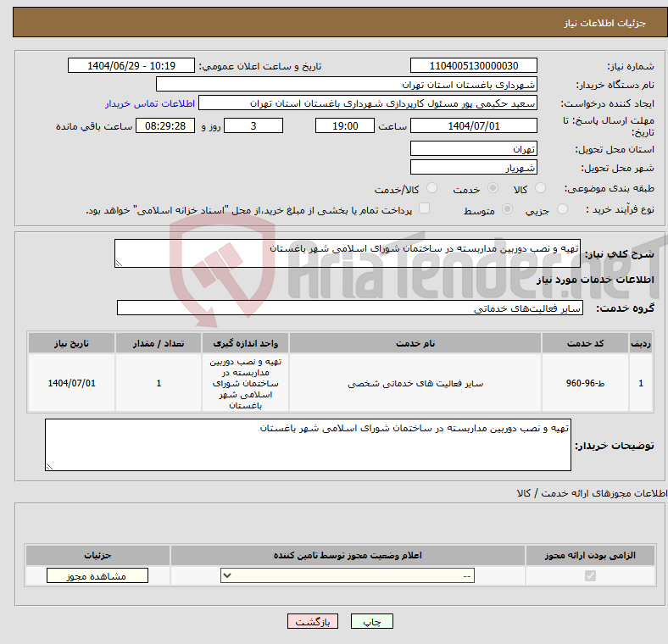The image size is (668, 644).
Task: Click the general need description textarea
Action: point(348,253)
